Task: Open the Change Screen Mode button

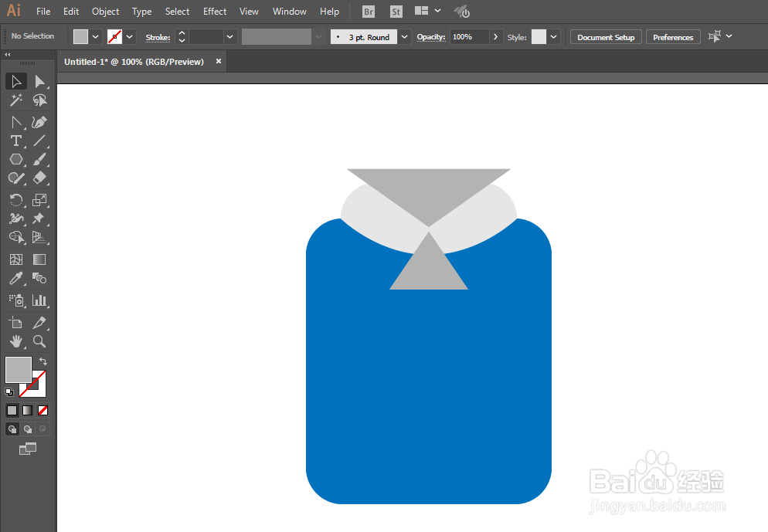Action: [x=28, y=449]
